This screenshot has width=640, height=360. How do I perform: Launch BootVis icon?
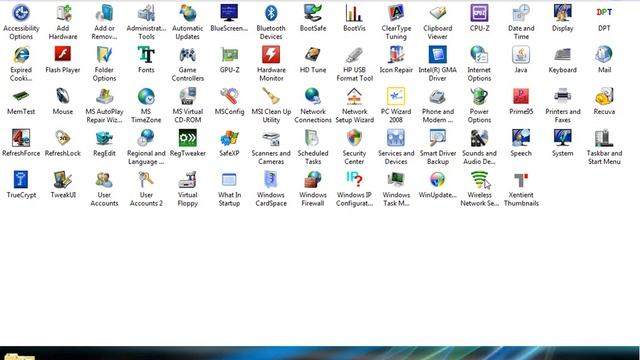point(354,13)
